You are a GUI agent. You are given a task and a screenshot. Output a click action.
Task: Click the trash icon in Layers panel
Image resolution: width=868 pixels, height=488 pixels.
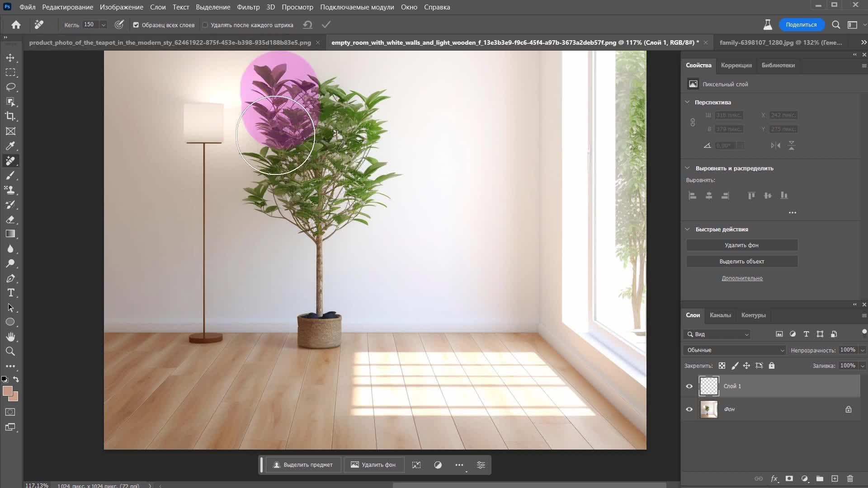(x=850, y=479)
